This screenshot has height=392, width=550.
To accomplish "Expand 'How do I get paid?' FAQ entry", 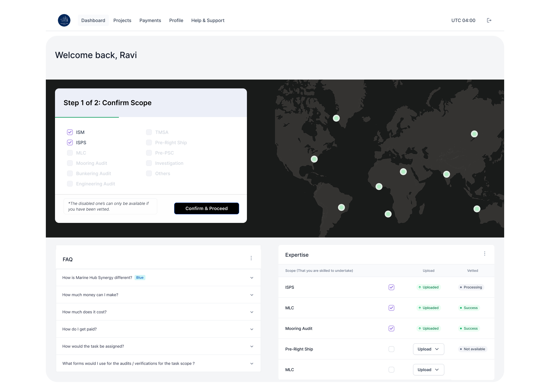I will tap(252, 329).
